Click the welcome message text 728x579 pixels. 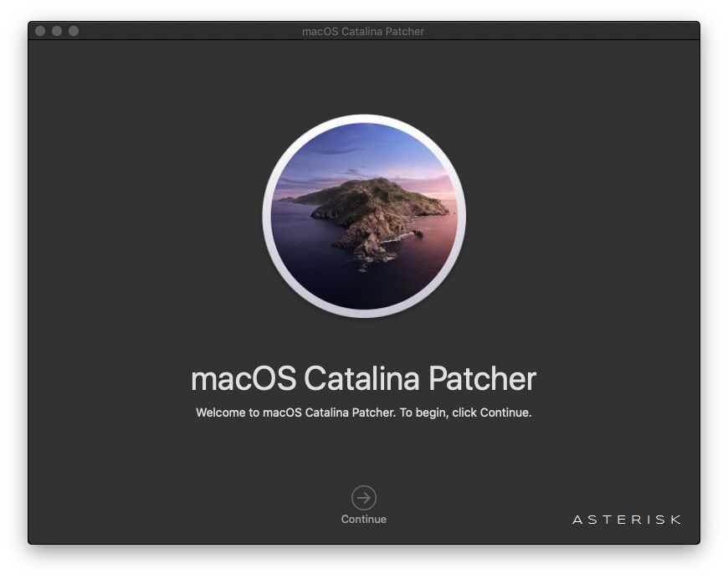point(363,412)
